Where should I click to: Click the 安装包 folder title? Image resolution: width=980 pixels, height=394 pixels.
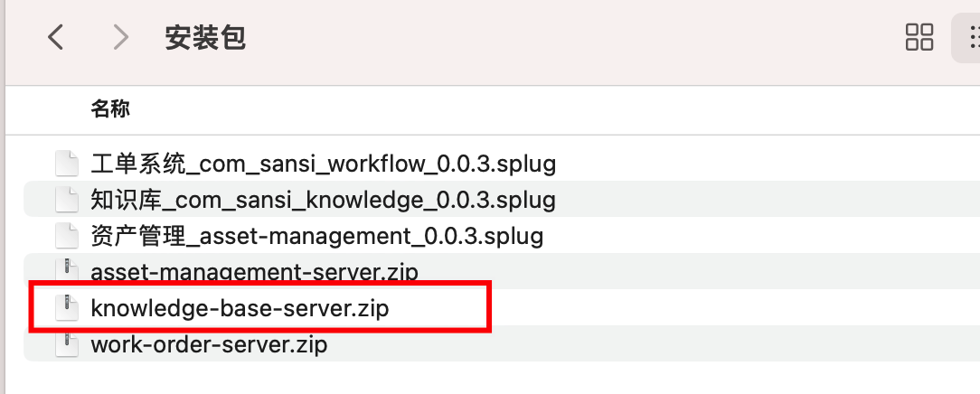(205, 38)
